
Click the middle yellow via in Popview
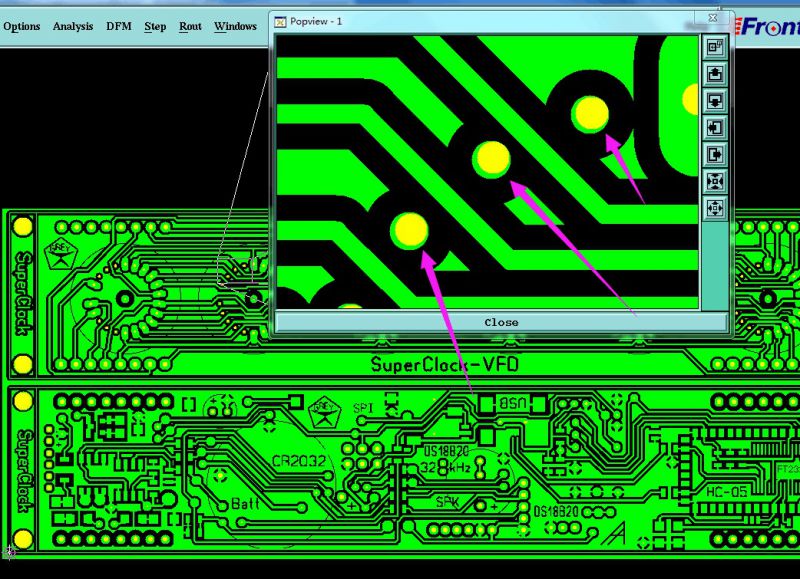click(492, 158)
